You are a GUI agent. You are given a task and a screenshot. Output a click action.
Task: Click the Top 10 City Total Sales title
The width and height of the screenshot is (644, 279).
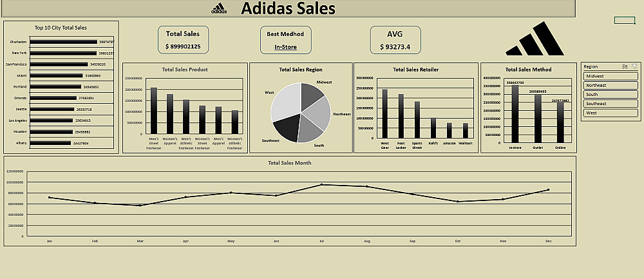click(61, 28)
